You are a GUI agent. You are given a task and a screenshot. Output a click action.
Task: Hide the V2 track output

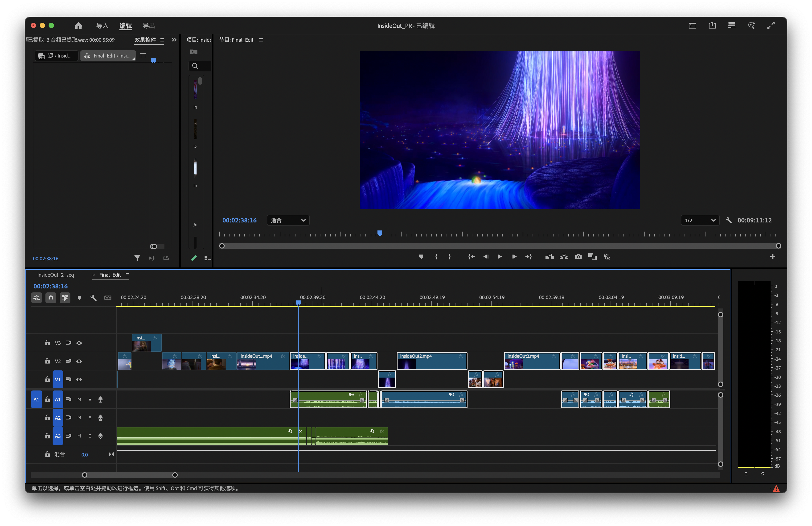[x=79, y=361]
